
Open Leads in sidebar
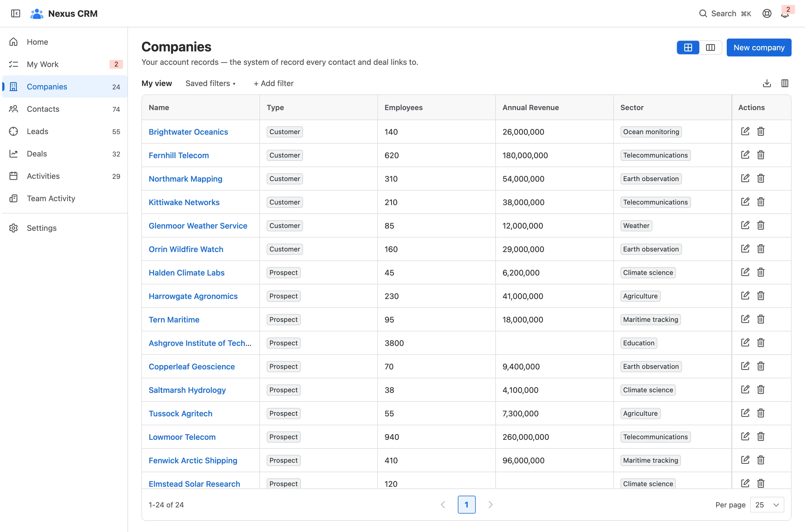coord(65,131)
